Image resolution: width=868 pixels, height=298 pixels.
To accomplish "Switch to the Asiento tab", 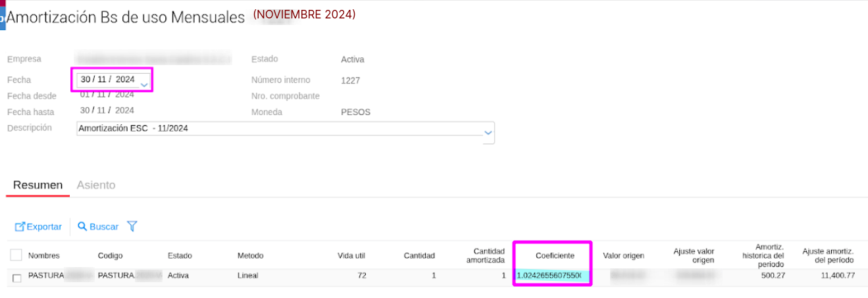I will coord(96,186).
